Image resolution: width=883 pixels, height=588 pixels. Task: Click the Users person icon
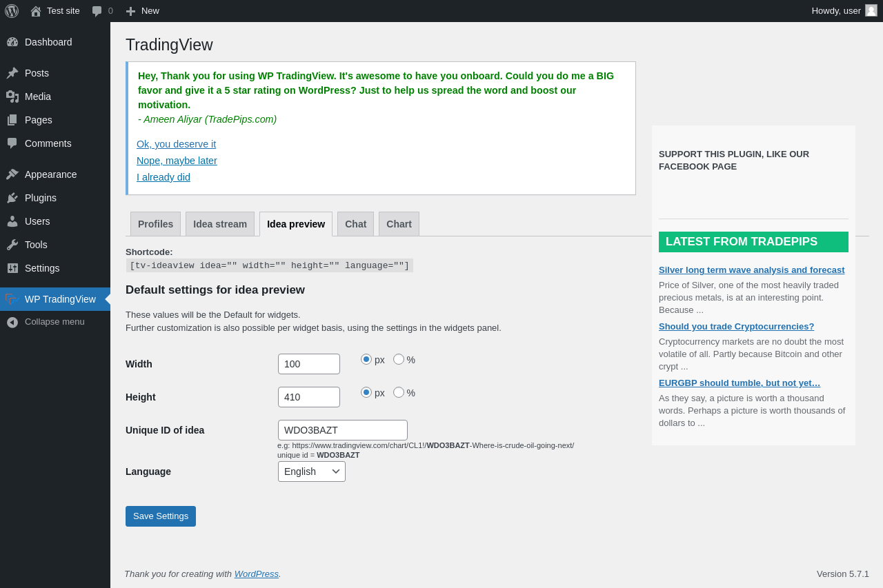coord(12,221)
